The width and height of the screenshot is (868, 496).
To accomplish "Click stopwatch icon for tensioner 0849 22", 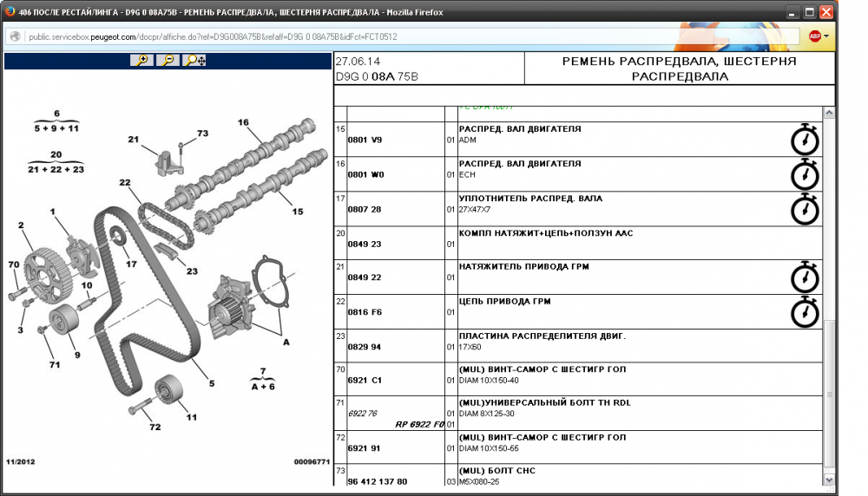I will point(805,277).
